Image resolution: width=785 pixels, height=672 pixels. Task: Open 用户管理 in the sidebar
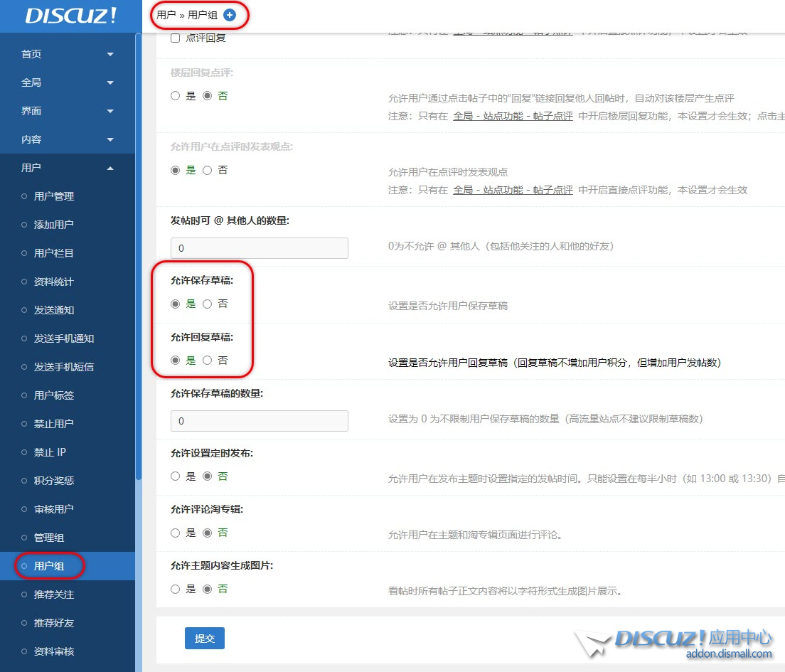point(54,196)
